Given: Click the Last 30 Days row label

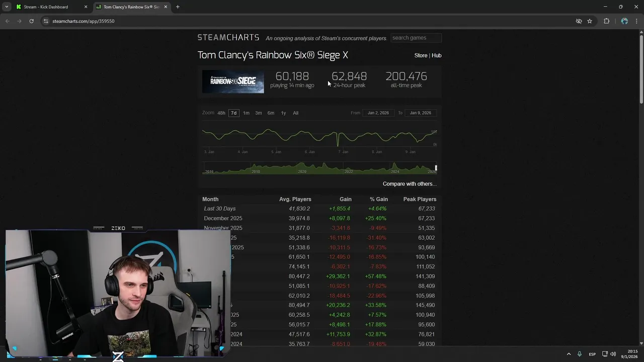Looking at the screenshot, I should click(220, 209).
